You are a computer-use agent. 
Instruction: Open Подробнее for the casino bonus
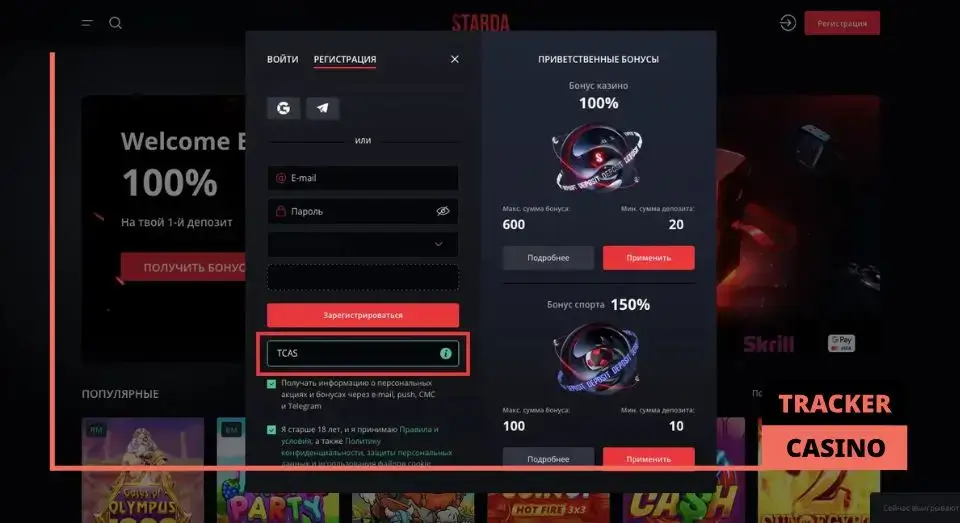(x=549, y=258)
